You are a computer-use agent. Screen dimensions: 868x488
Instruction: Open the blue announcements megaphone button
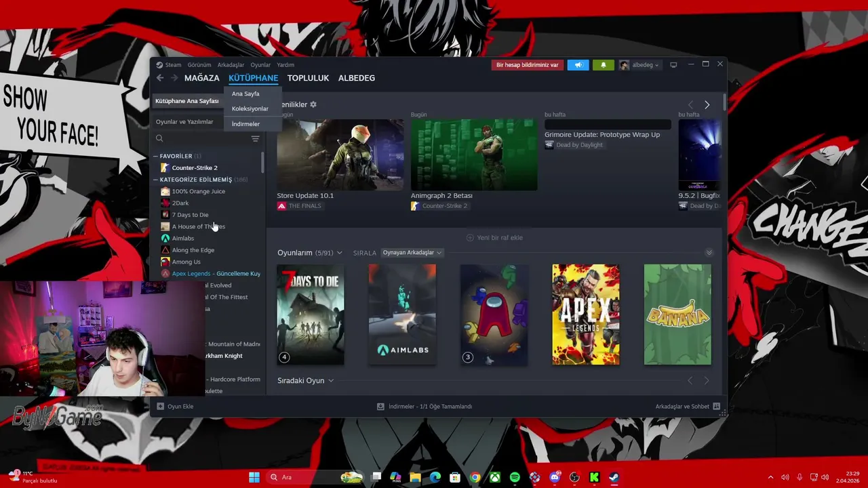click(x=578, y=65)
